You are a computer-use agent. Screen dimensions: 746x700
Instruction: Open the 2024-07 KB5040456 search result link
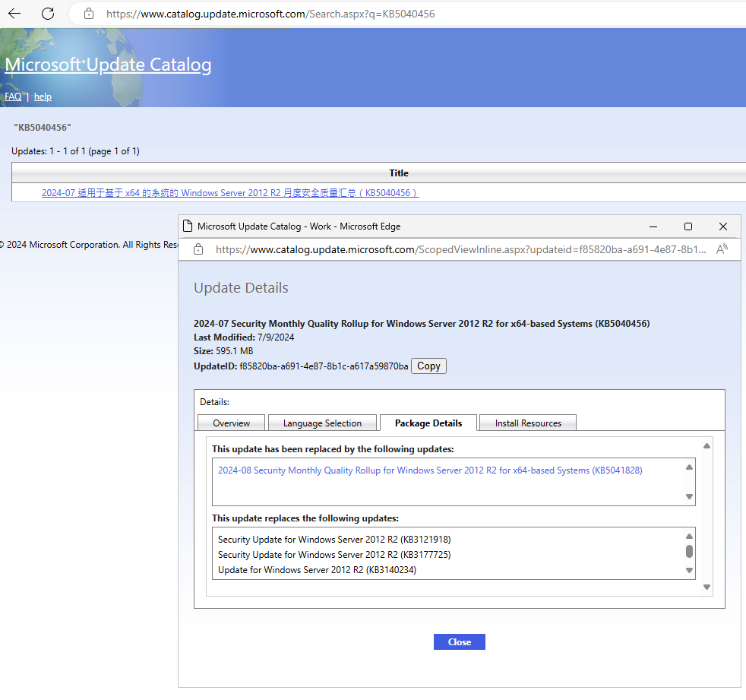pyautogui.click(x=230, y=193)
